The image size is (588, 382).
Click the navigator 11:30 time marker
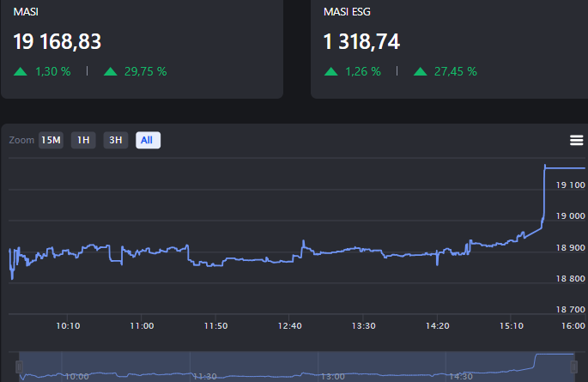click(205, 376)
